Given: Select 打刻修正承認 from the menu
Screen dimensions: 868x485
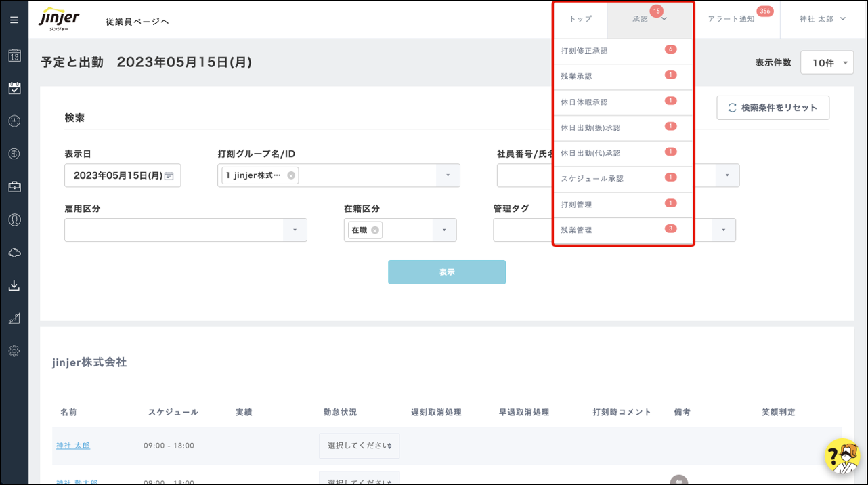Looking at the screenshot, I should pyautogui.click(x=584, y=51).
